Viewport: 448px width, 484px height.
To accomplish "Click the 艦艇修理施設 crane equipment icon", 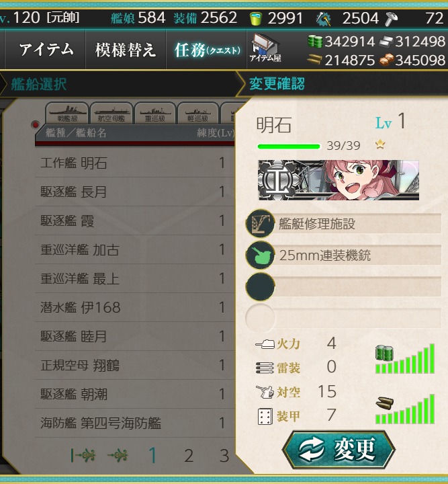I will pyautogui.click(x=260, y=223).
